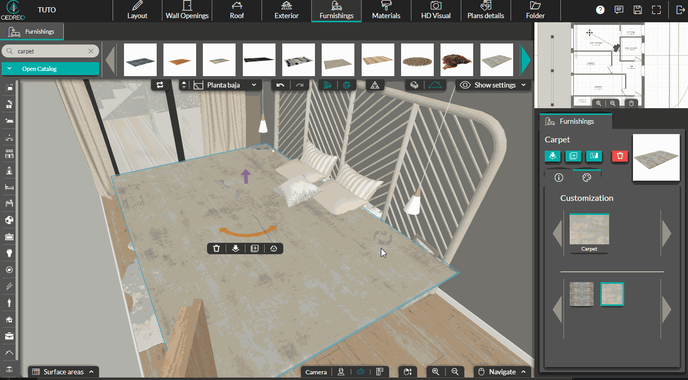Select the lightbulb lighting category icon
The width and height of the screenshot is (688, 380).
click(x=9, y=253)
